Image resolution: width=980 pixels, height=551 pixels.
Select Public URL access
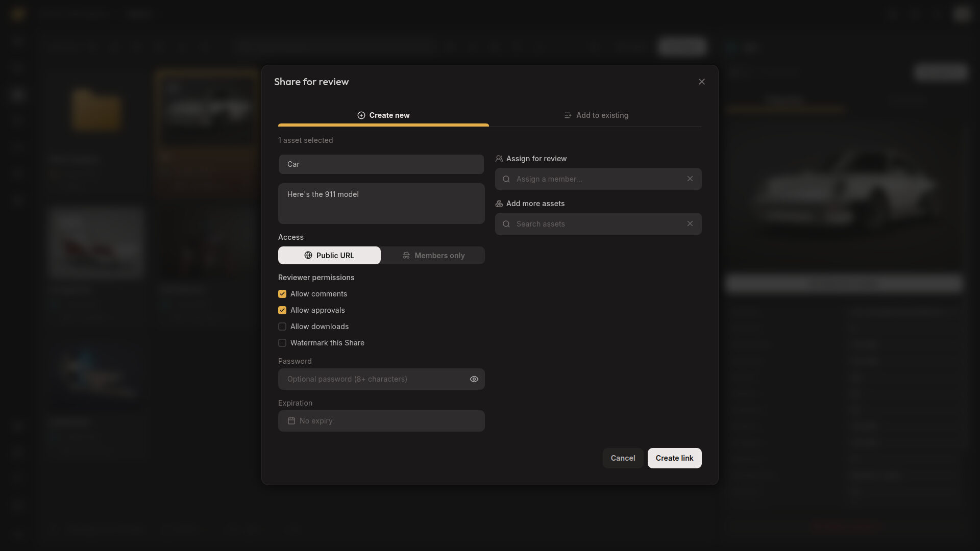point(329,255)
